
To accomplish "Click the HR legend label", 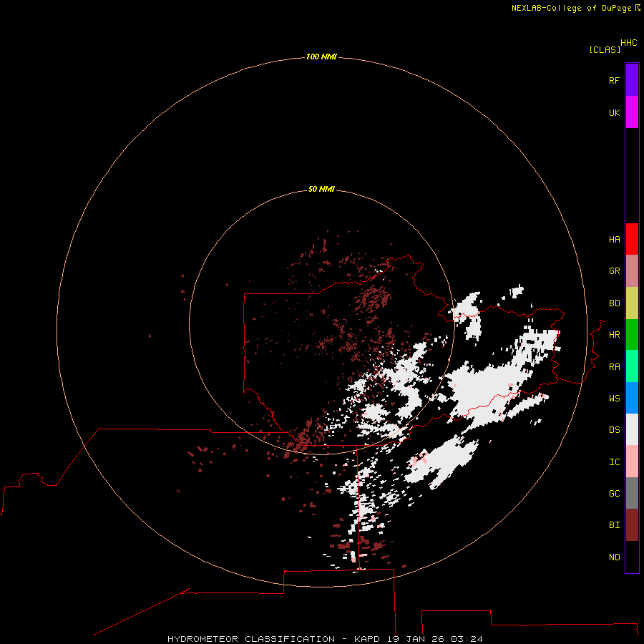I will 615,335.
